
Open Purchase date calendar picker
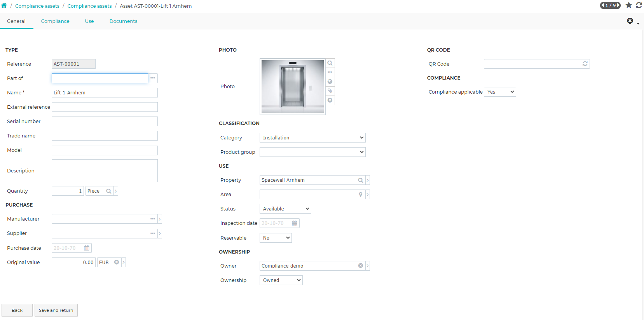[87, 248]
